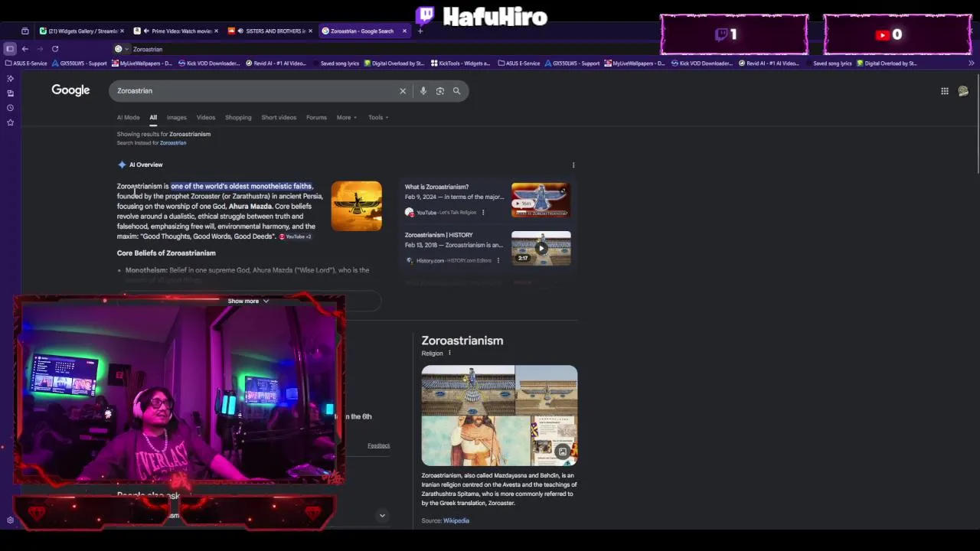Open sidebar settings gear at the bottom left
This screenshot has width=980, height=551.
[x=10, y=520]
